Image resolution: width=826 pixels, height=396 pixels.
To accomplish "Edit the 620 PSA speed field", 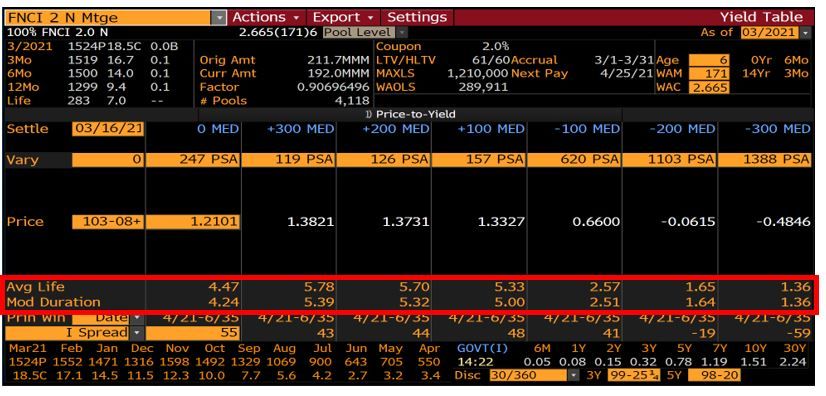I will (575, 160).
